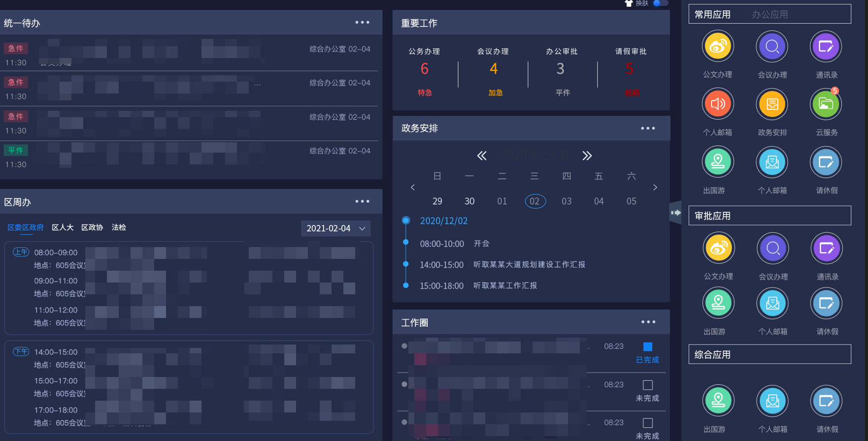Open 请休假 in the 常用应用 section

click(826, 162)
